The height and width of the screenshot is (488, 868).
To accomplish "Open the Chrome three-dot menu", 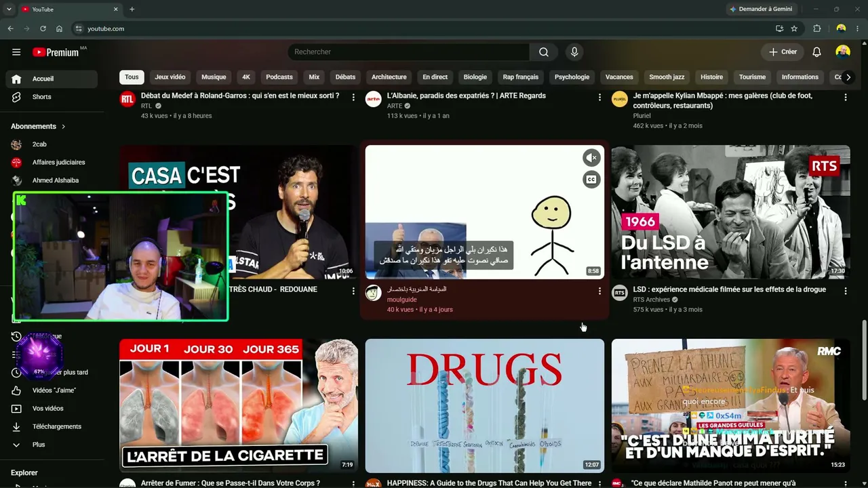I will tap(858, 28).
